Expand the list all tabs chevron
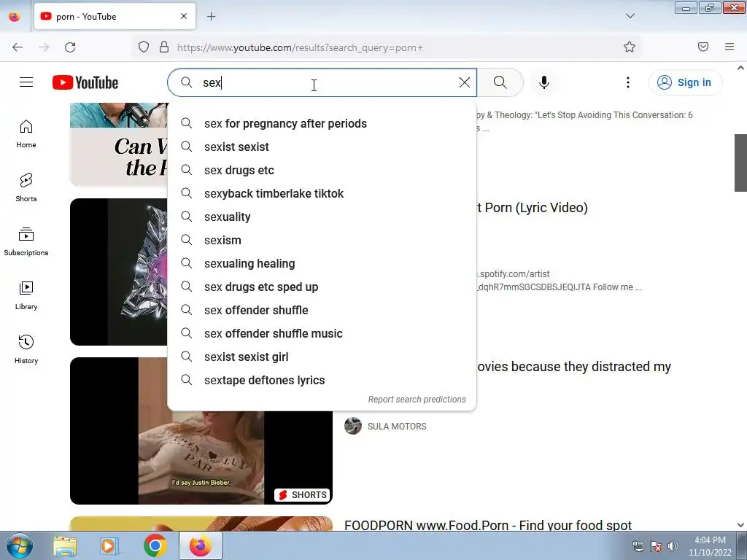Screen dimensions: 747x560 click(x=630, y=16)
